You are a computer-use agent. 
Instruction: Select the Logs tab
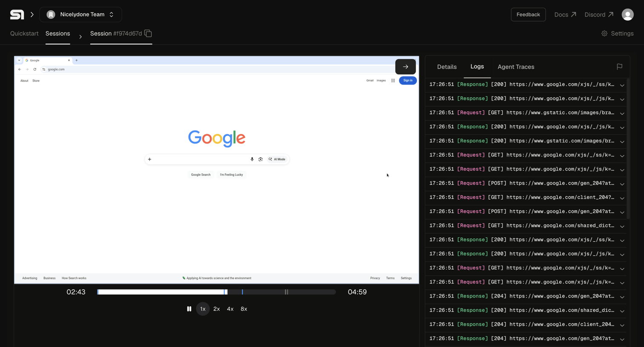click(477, 67)
